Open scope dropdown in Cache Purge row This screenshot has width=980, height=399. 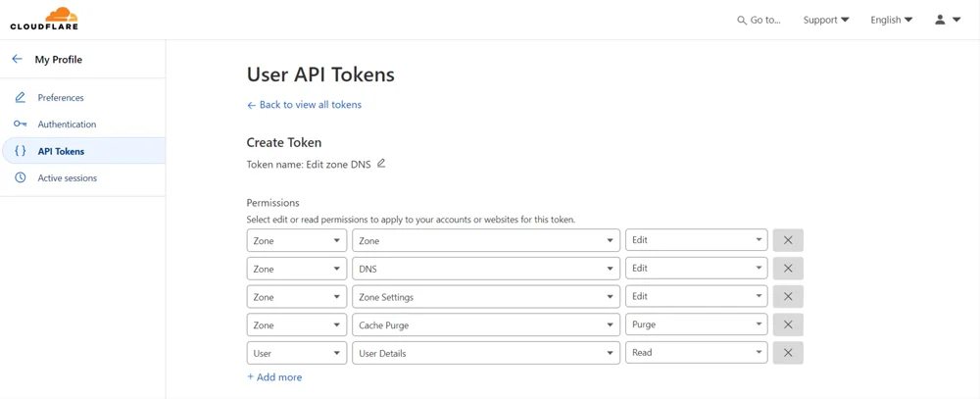[x=297, y=325]
